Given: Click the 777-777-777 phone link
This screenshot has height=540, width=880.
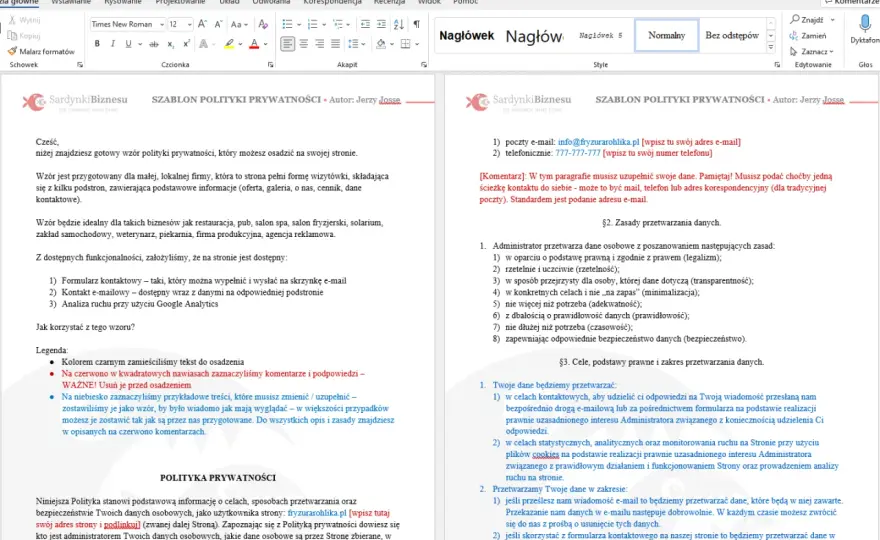Looking at the screenshot, I should [578, 153].
